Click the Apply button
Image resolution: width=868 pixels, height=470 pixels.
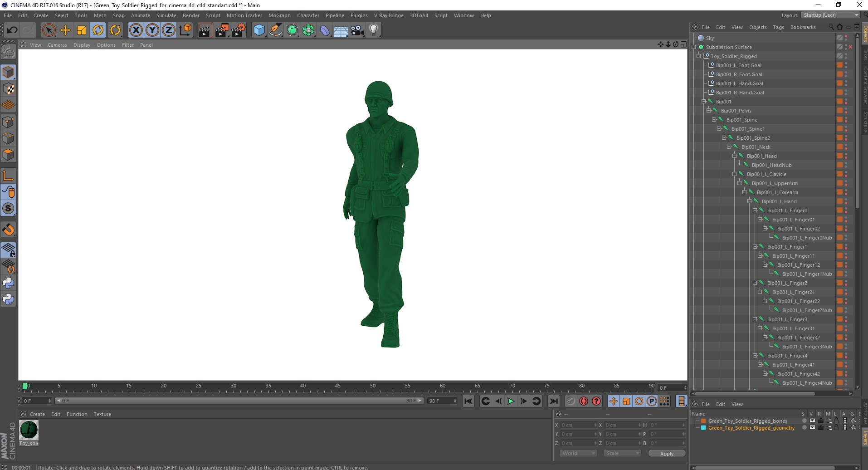tap(667, 454)
